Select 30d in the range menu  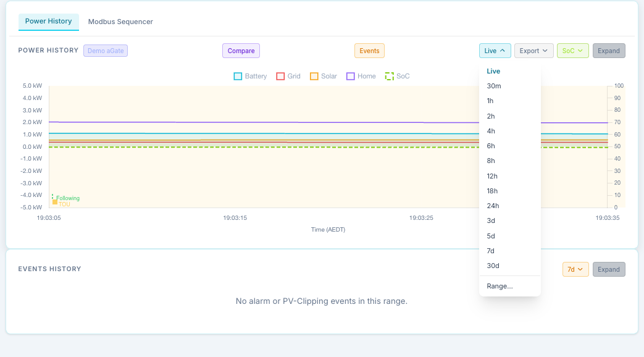tap(509, 266)
